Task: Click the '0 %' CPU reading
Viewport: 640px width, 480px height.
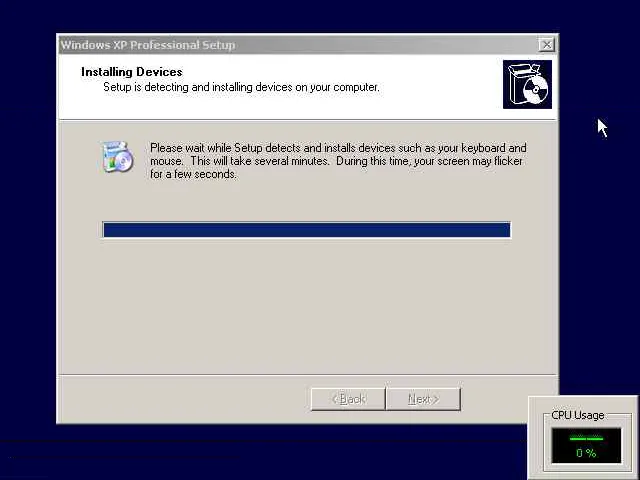Action: click(586, 453)
